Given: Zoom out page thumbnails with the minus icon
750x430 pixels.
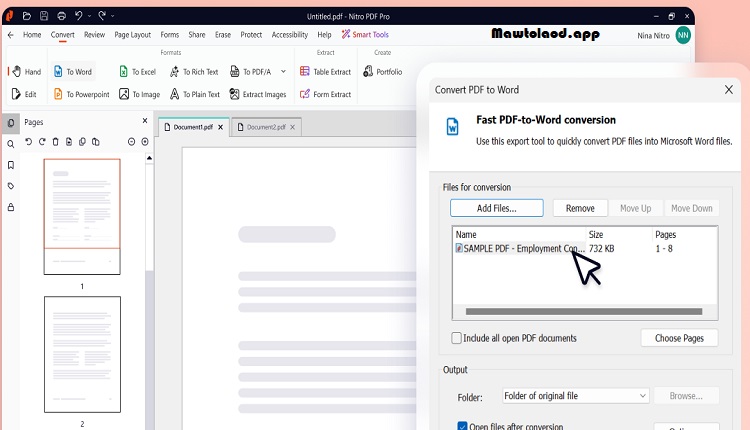Looking at the screenshot, I should tap(132, 142).
